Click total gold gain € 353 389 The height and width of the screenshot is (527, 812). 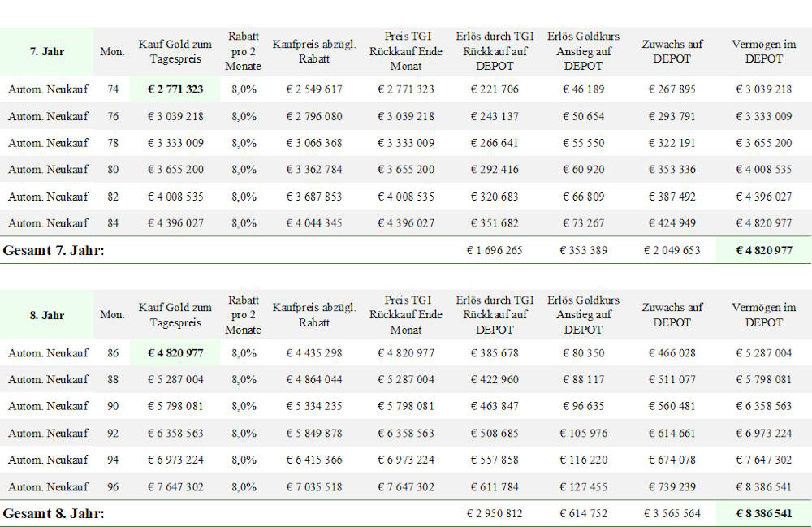click(x=584, y=251)
